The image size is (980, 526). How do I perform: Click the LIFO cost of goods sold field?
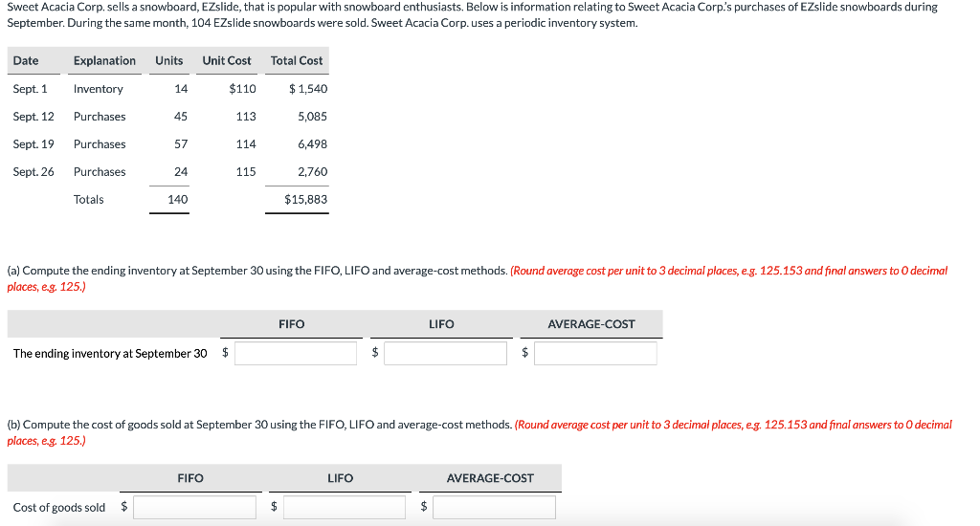(345, 507)
